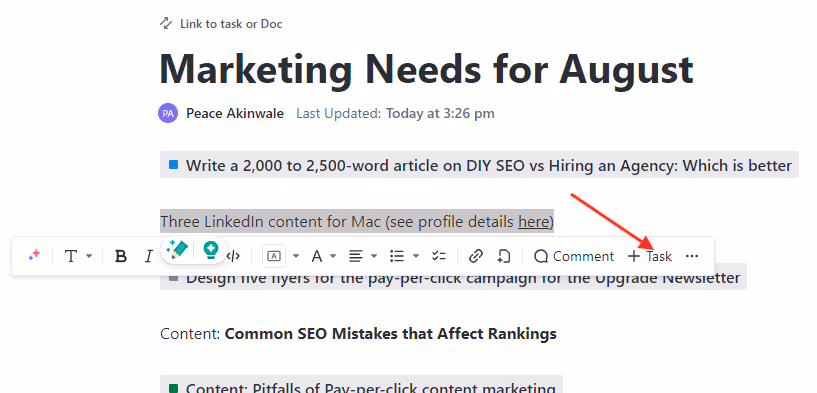
Task: Click the Common SEO Mistakes that Affect Rankings text
Action: 390,334
